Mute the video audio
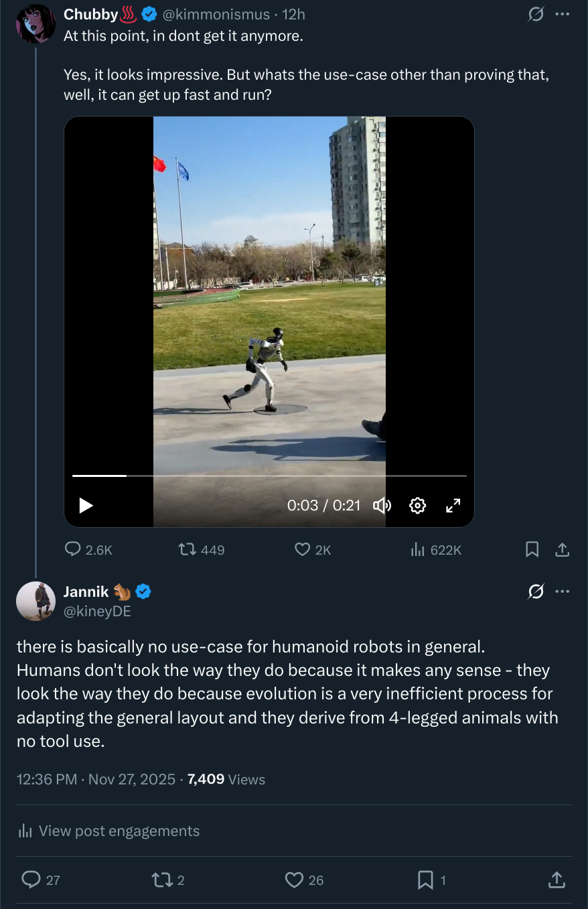Viewport: 588px width, 909px height. [x=382, y=506]
